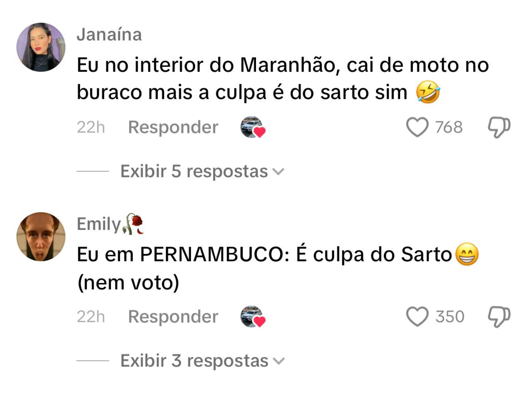Dislike Janaína's comment with thumbs-down icon
This screenshot has width=532, height=393.
(x=499, y=127)
